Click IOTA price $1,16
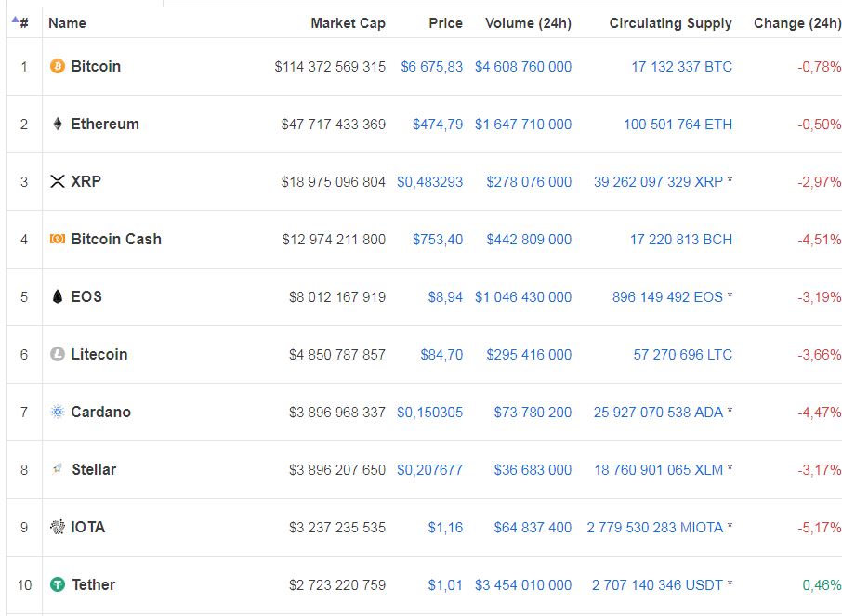The width and height of the screenshot is (842, 616). tap(445, 528)
